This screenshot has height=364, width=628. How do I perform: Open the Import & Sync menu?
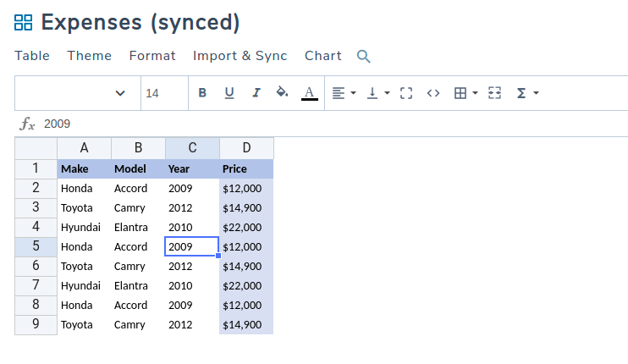pyautogui.click(x=240, y=56)
